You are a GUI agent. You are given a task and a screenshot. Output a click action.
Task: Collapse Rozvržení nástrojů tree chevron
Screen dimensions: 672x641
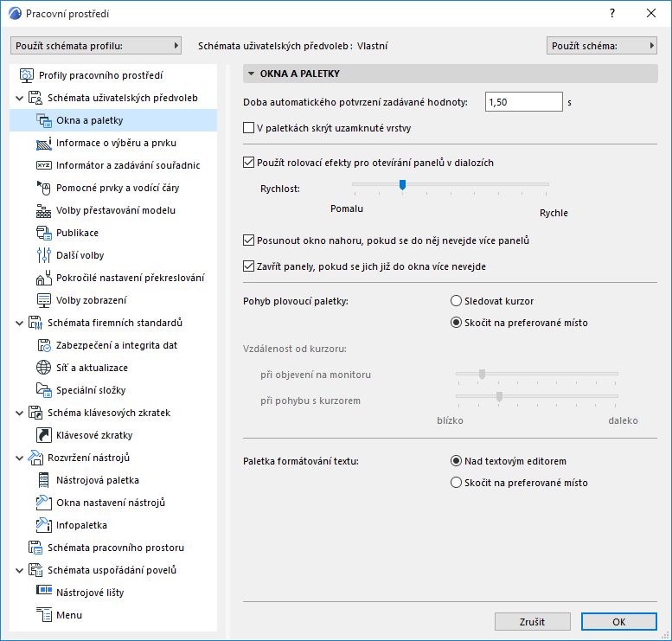point(19,458)
